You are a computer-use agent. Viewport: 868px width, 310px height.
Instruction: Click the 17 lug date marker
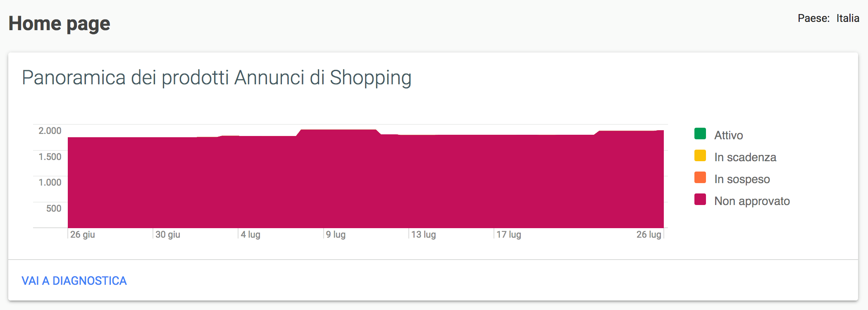(x=508, y=234)
